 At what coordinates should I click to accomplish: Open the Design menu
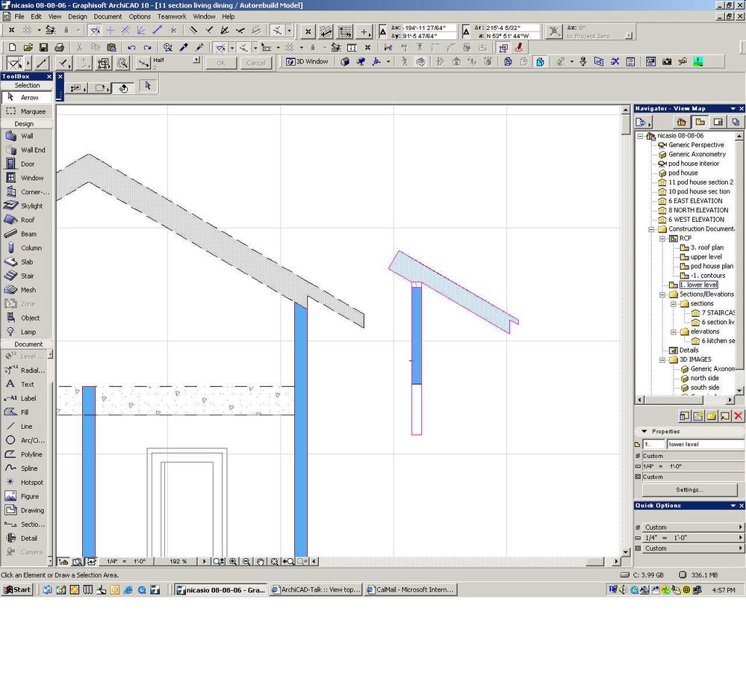[x=78, y=16]
